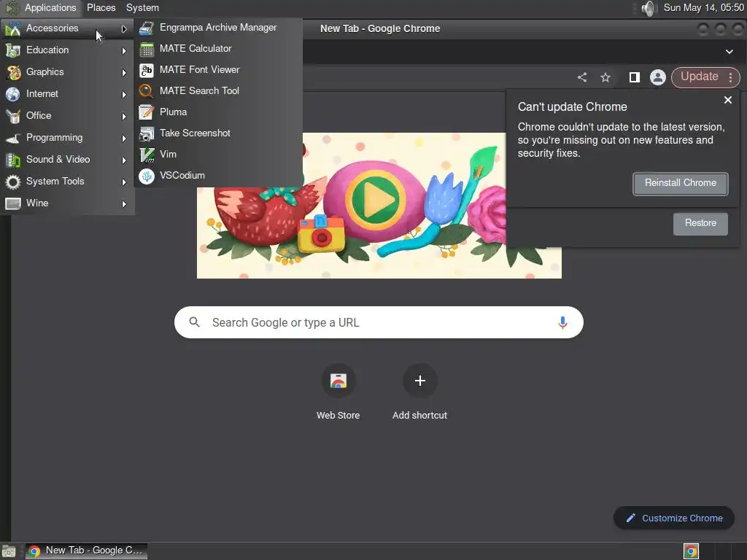Click the Chrome icon in bottom-right tray
The width and height of the screenshot is (747, 560).
tap(691, 551)
